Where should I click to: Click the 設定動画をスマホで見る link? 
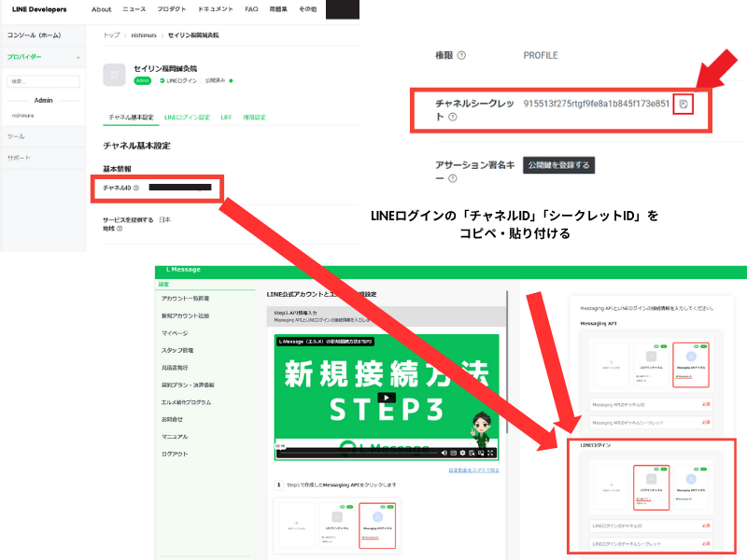(474, 469)
